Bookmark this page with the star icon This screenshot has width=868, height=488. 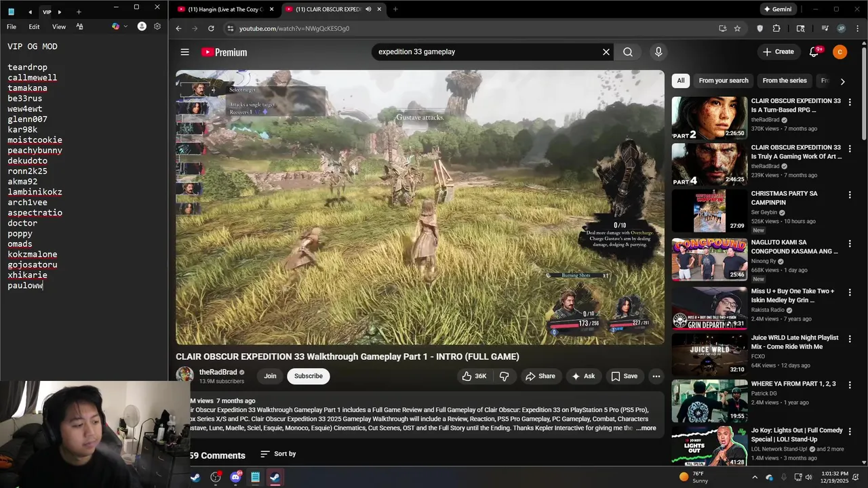pos(737,28)
